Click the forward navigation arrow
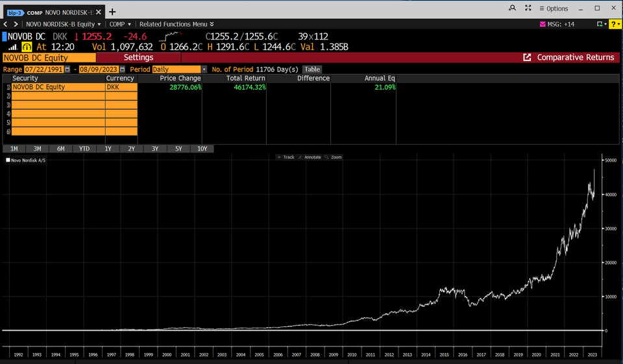This screenshot has width=623, height=364. click(x=16, y=24)
